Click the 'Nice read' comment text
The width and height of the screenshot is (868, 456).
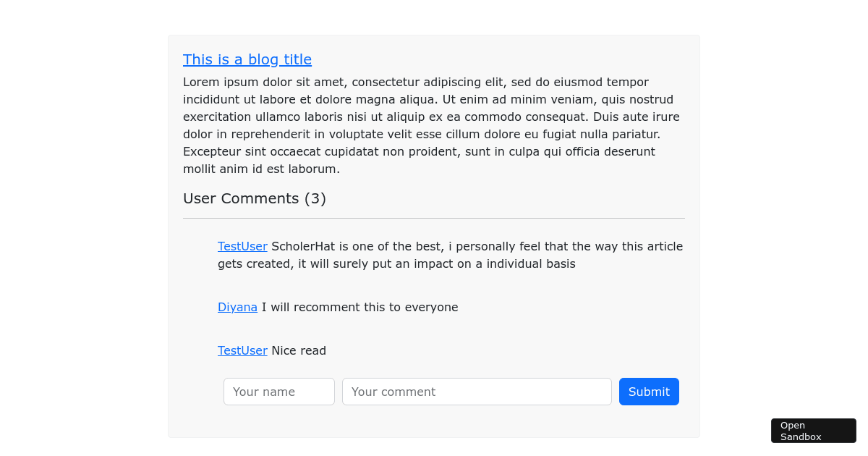point(299,350)
